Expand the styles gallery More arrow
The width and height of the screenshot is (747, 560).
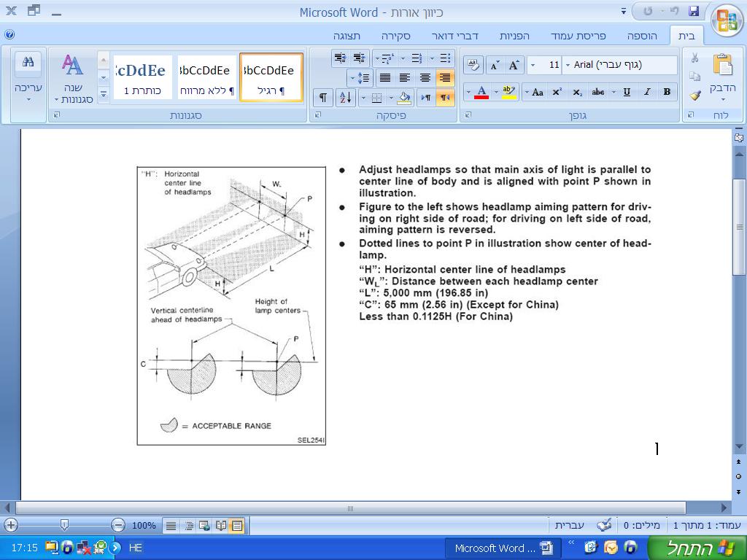(103, 94)
